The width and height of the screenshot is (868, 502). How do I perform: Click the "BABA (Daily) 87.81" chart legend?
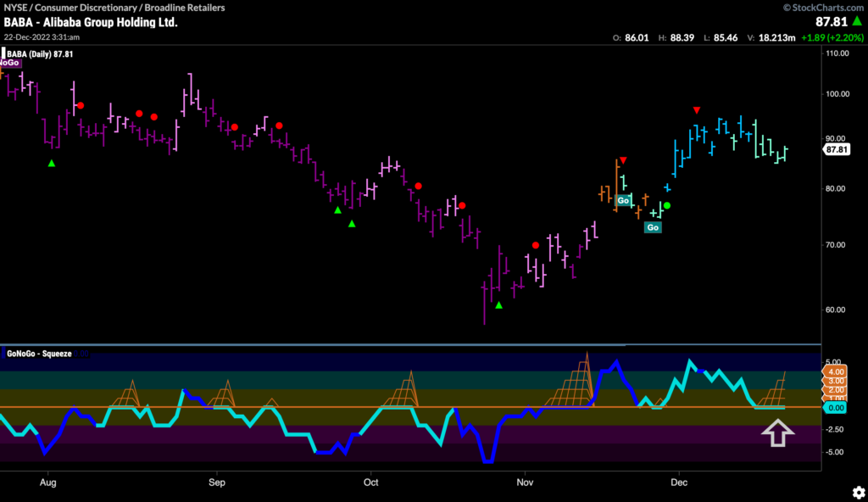pyautogui.click(x=41, y=52)
